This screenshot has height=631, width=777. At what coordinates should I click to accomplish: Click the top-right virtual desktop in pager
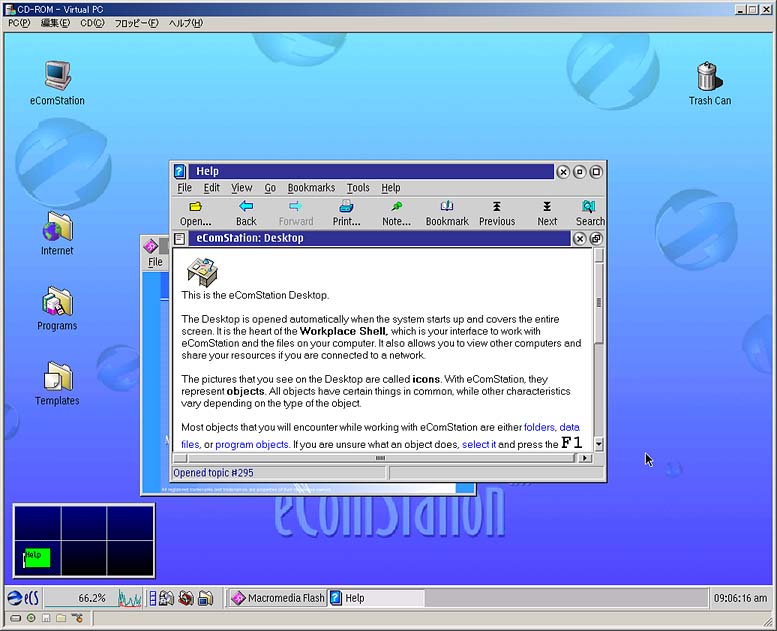pyautogui.click(x=130, y=523)
